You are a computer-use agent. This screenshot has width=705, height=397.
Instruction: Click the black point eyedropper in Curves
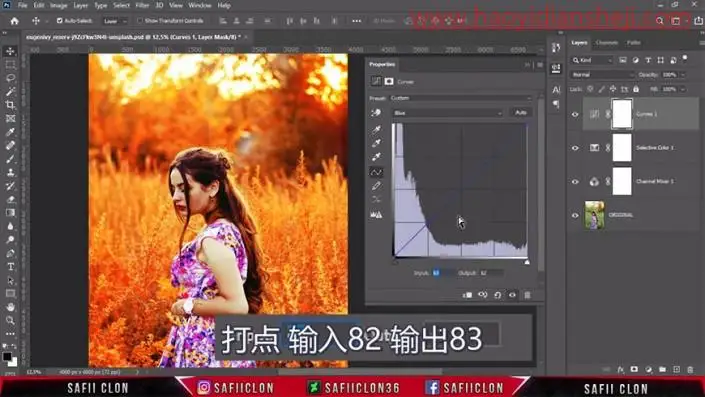coord(376,129)
